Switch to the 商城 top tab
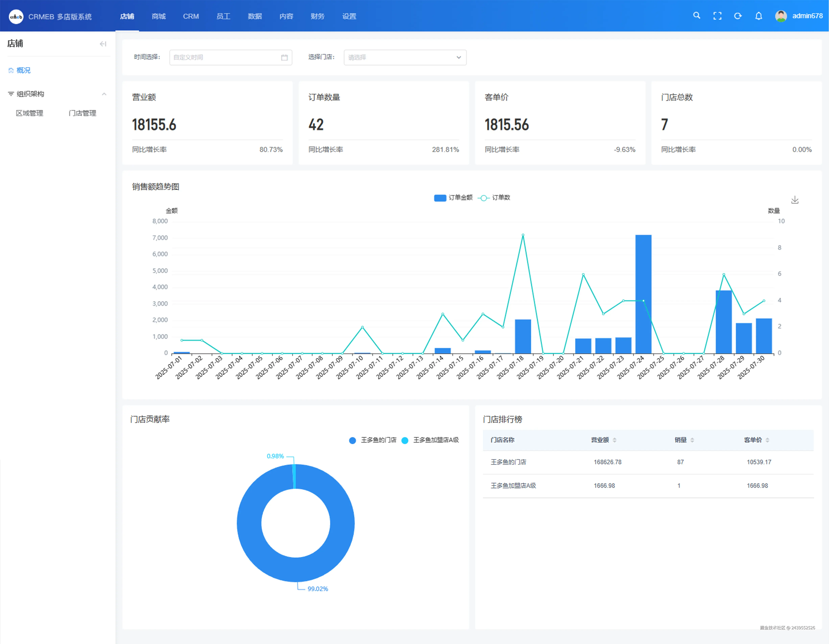Image resolution: width=829 pixels, height=644 pixels. point(158,16)
